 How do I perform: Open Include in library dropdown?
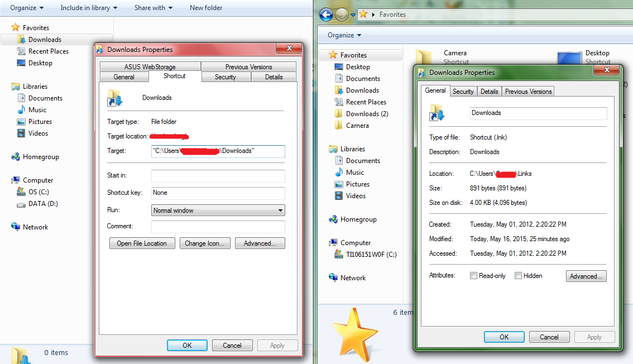click(89, 8)
